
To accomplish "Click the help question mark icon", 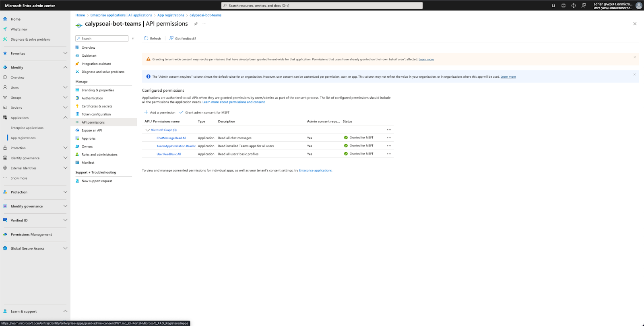I will 573,6.
